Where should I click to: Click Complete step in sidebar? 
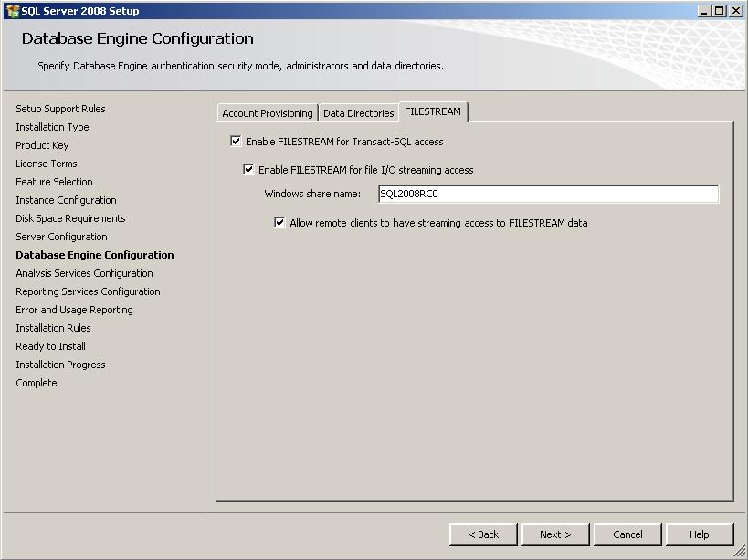[37, 383]
